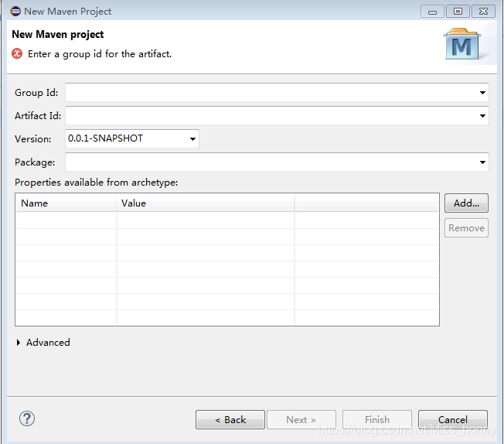Click the Eclipse icon in title bar
The width and height of the screenshot is (504, 444).
(x=15, y=12)
